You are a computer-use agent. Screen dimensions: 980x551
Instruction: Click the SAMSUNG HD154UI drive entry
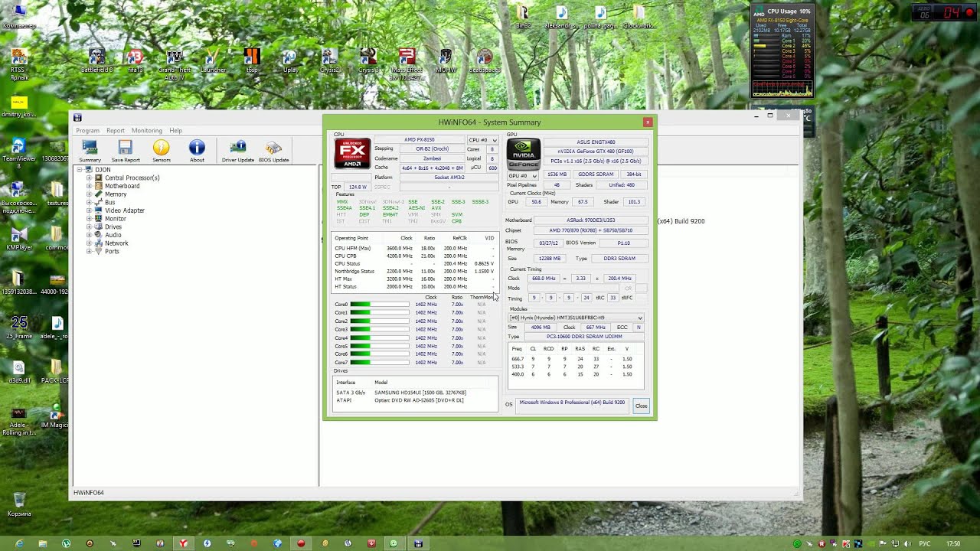[420, 393]
